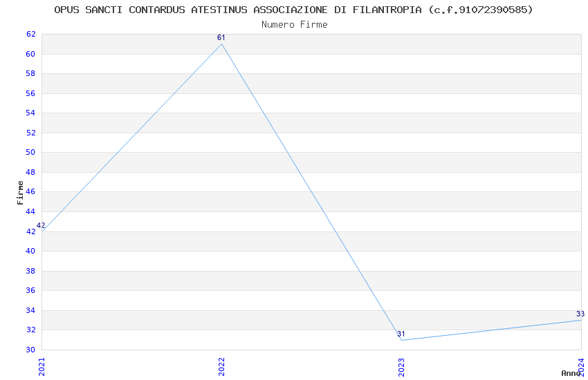
Task: Click the 'Numero Firme' subtitle
Action: point(295,25)
